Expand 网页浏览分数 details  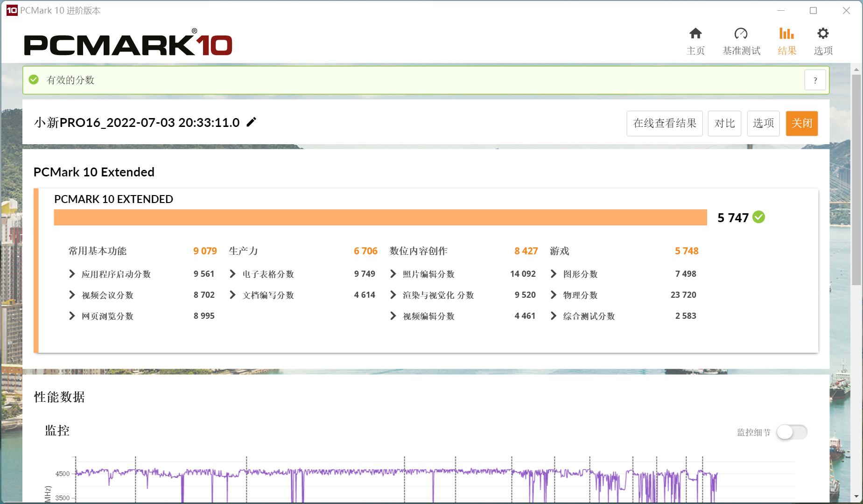point(72,316)
